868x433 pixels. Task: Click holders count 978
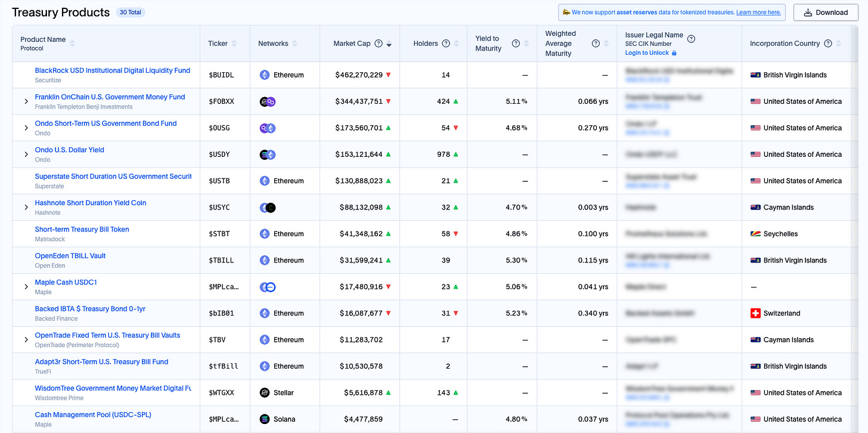pyautogui.click(x=444, y=154)
